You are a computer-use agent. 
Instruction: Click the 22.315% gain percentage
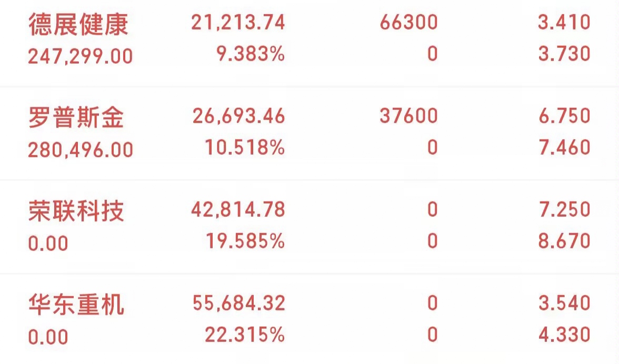245,335
